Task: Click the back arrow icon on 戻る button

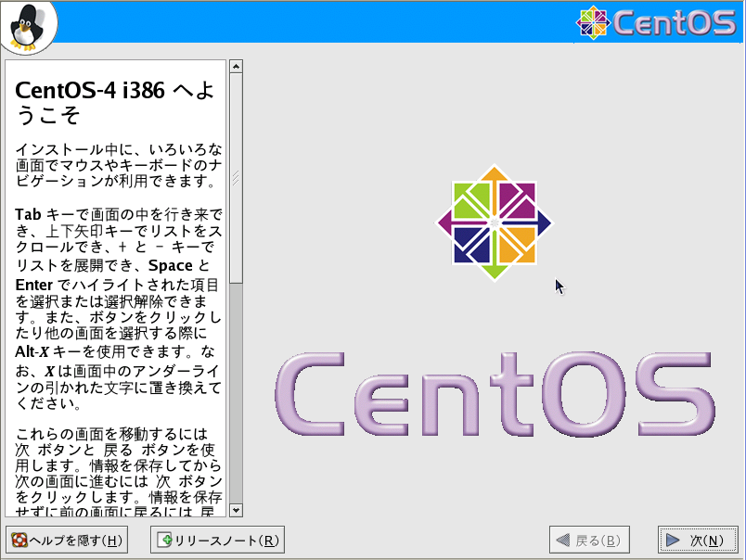Action: point(563,540)
